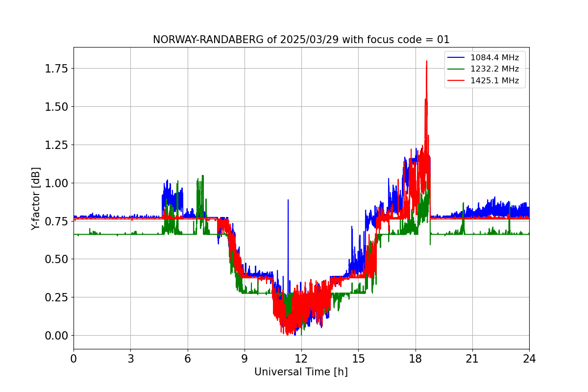Click the 24 x-axis tick label
The height and width of the screenshot is (392, 588).
pos(529,359)
